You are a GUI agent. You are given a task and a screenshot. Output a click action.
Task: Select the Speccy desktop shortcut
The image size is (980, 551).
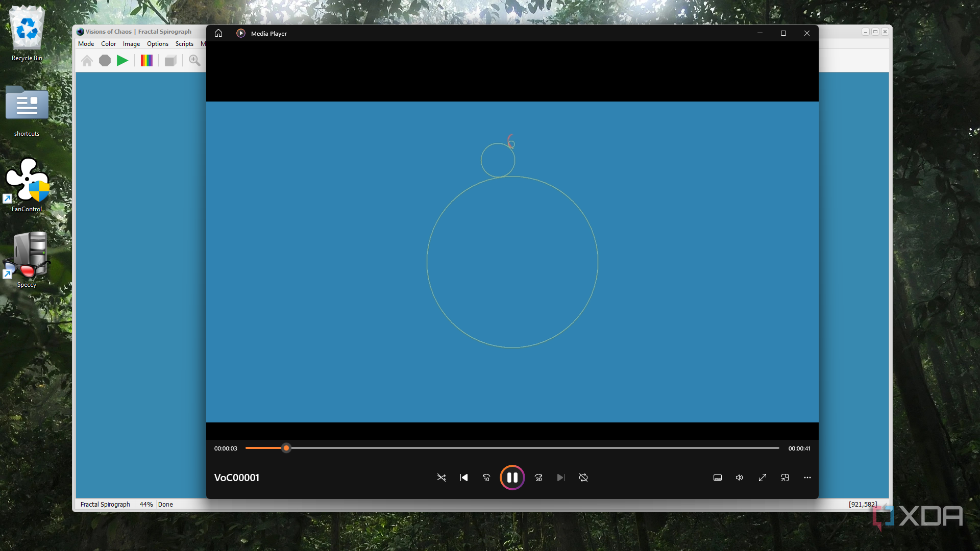pos(27,260)
